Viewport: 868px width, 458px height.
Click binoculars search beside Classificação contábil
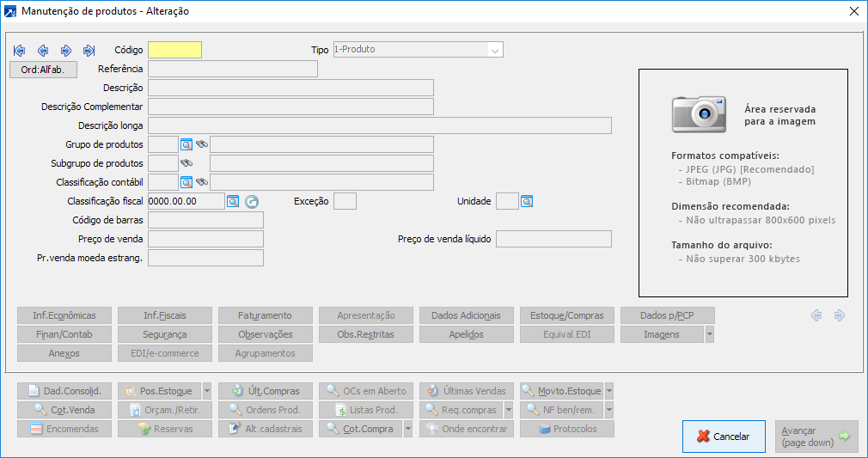pyautogui.click(x=202, y=182)
